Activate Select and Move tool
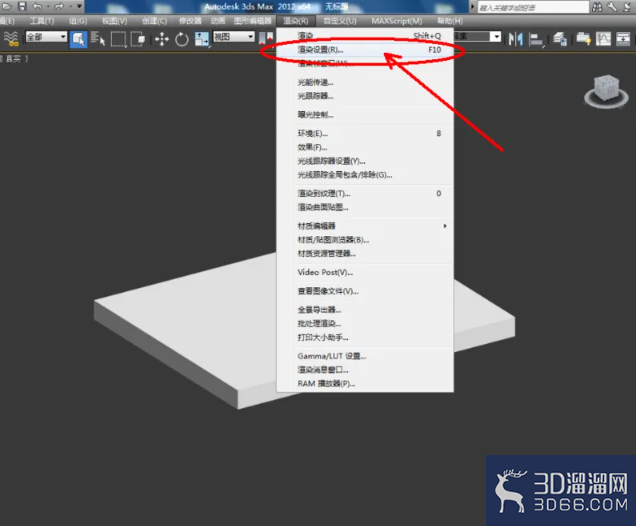636x526 pixels. click(x=162, y=39)
